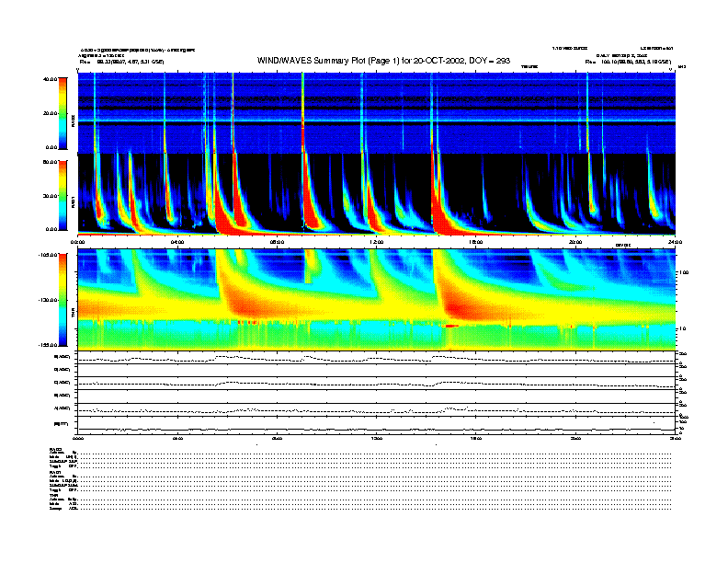Click the TNR spectrogram panel
728x563 pixels.
coord(376,300)
